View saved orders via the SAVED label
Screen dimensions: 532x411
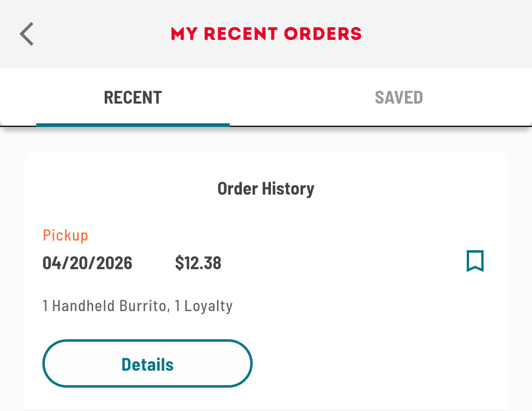click(399, 98)
